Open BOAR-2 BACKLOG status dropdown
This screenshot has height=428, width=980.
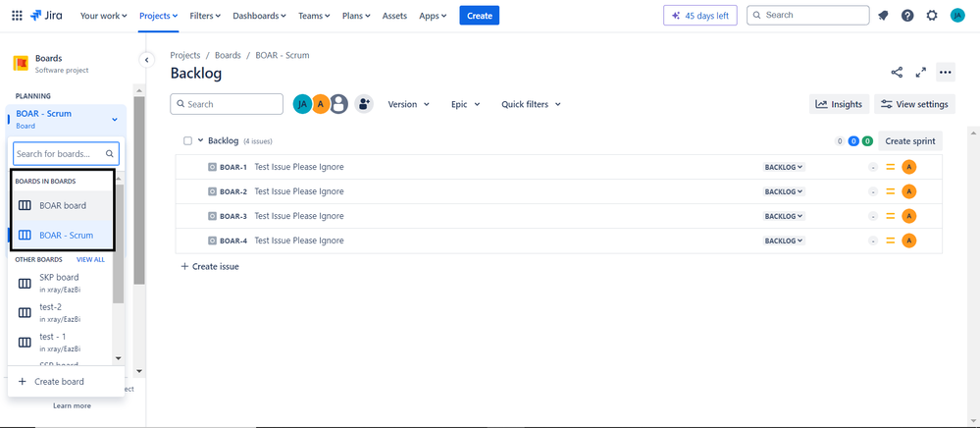(x=784, y=191)
